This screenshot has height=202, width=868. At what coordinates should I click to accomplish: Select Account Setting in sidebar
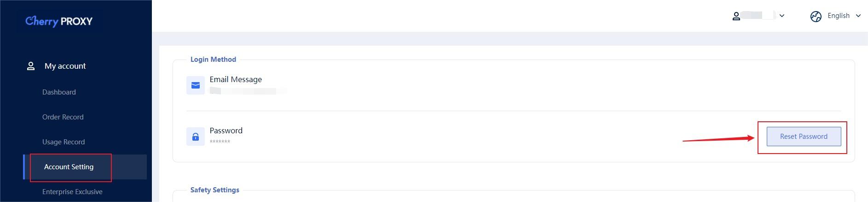pos(69,167)
